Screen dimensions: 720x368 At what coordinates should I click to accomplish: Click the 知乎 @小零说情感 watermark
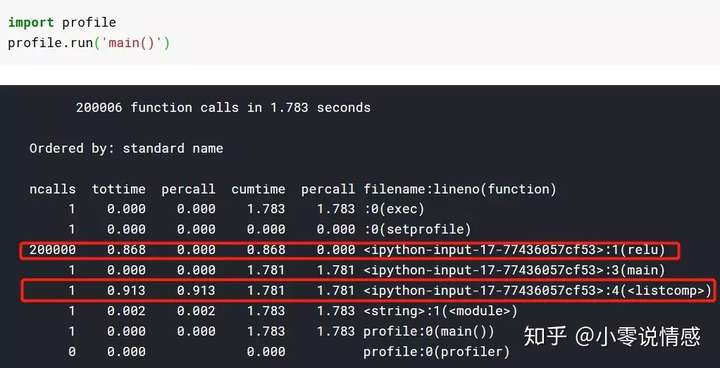coord(612,337)
